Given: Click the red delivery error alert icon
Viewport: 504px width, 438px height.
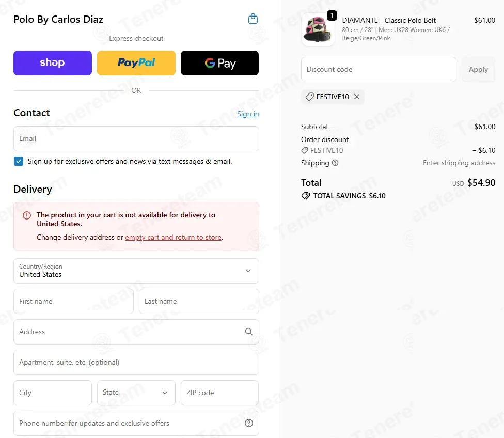Looking at the screenshot, I should [27, 215].
